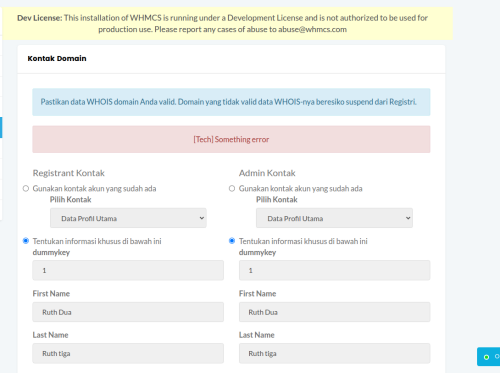Click Admin dummykey input field

click(x=334, y=270)
